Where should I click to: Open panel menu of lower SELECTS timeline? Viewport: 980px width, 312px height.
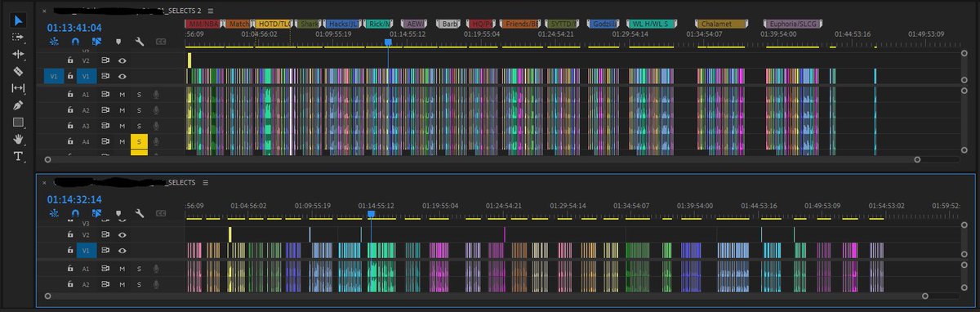tap(206, 182)
